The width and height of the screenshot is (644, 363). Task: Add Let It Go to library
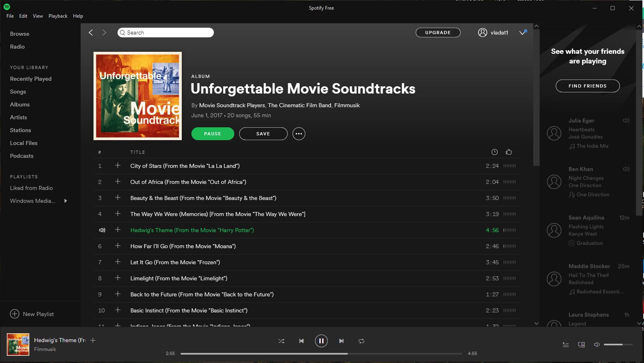(x=118, y=262)
